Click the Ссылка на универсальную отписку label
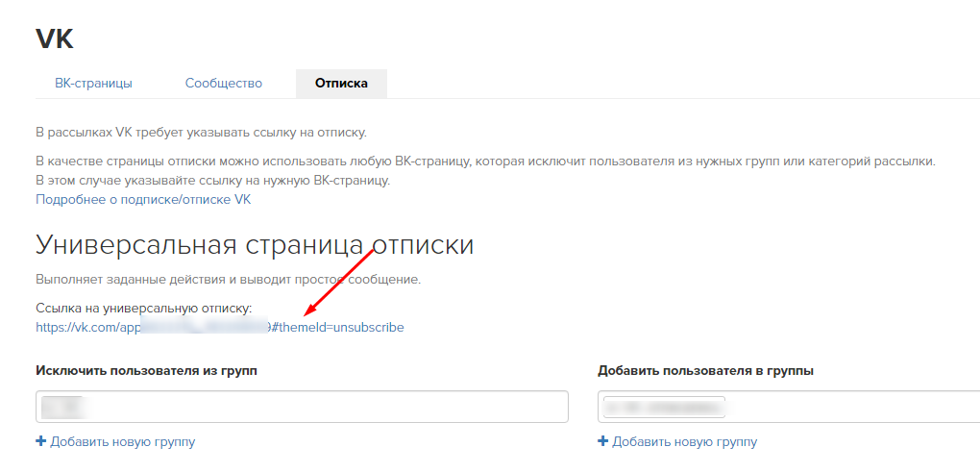The height and width of the screenshot is (472, 980). [144, 308]
